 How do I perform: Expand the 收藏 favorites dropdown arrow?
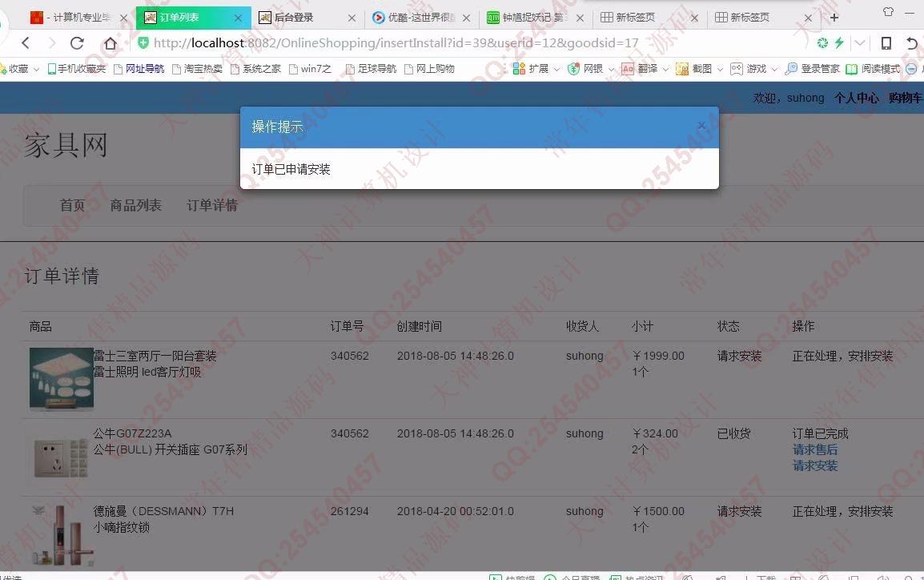[x=36, y=70]
